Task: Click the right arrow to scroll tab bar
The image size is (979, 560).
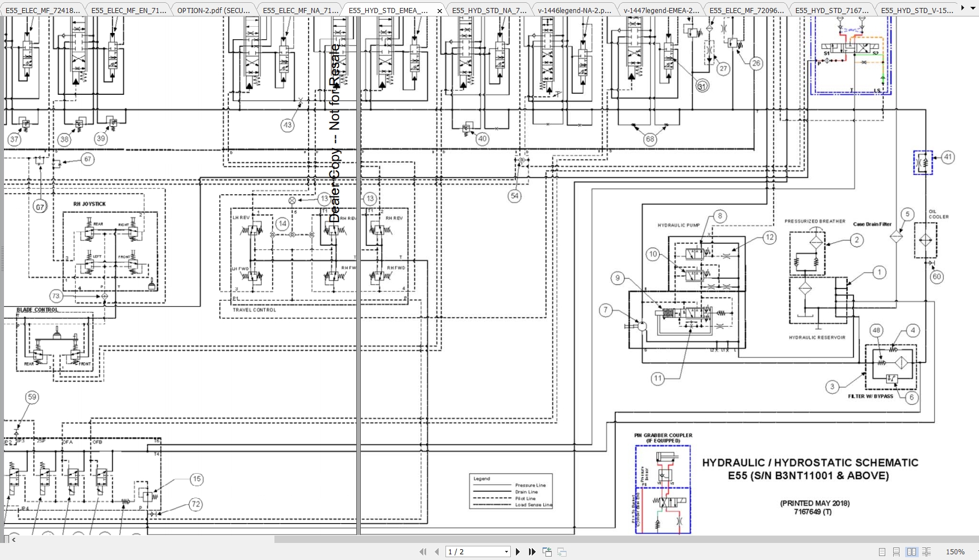Action: pyautogui.click(x=961, y=7)
